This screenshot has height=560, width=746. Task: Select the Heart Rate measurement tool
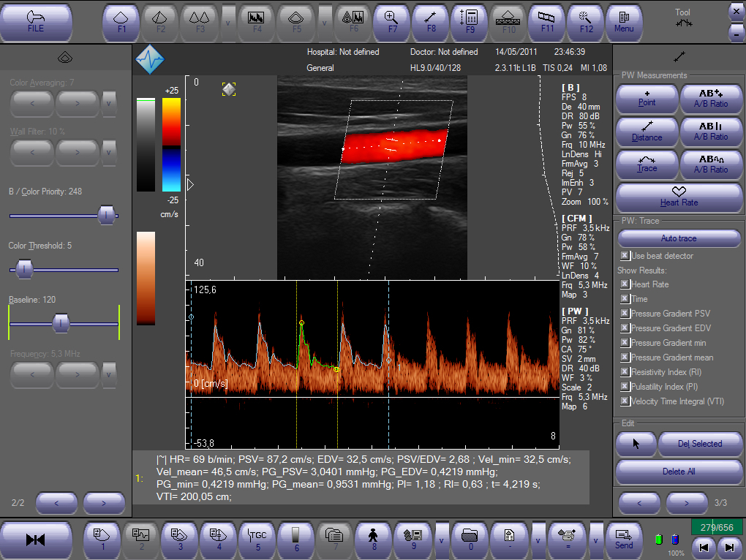(679, 197)
